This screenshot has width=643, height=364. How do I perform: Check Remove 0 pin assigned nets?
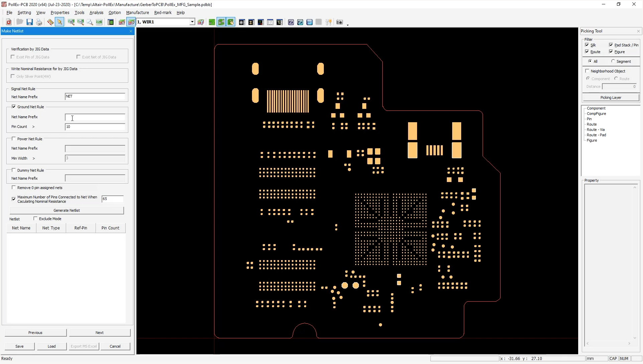pyautogui.click(x=14, y=188)
